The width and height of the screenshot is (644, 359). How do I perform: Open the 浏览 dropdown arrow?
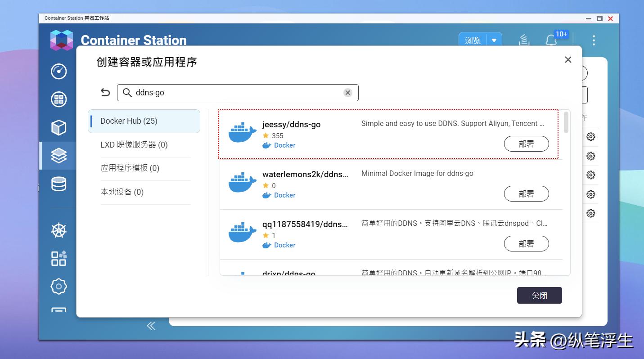pos(494,40)
